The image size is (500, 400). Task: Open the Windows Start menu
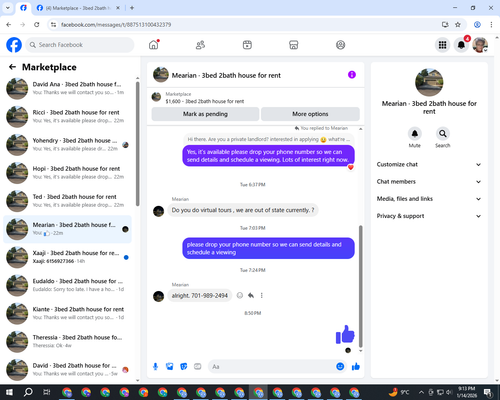pos(9,392)
